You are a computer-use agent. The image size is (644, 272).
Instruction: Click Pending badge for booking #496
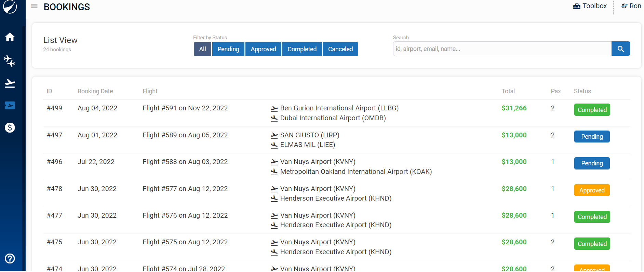(x=592, y=163)
